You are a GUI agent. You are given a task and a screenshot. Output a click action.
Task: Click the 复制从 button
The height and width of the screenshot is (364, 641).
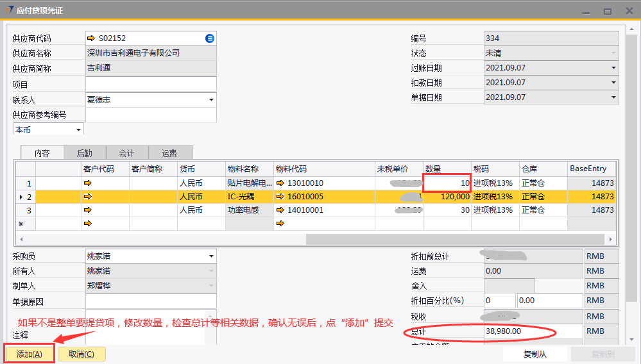tap(534, 354)
